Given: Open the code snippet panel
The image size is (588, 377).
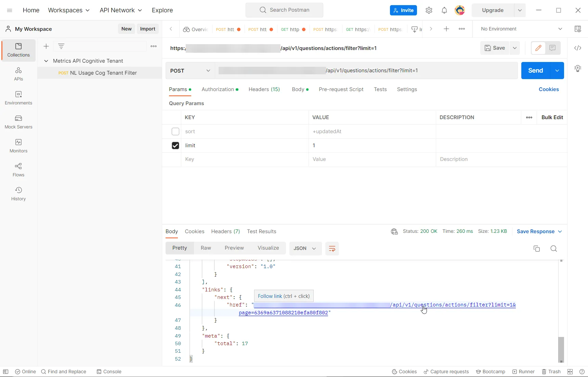Looking at the screenshot, I should point(578,48).
